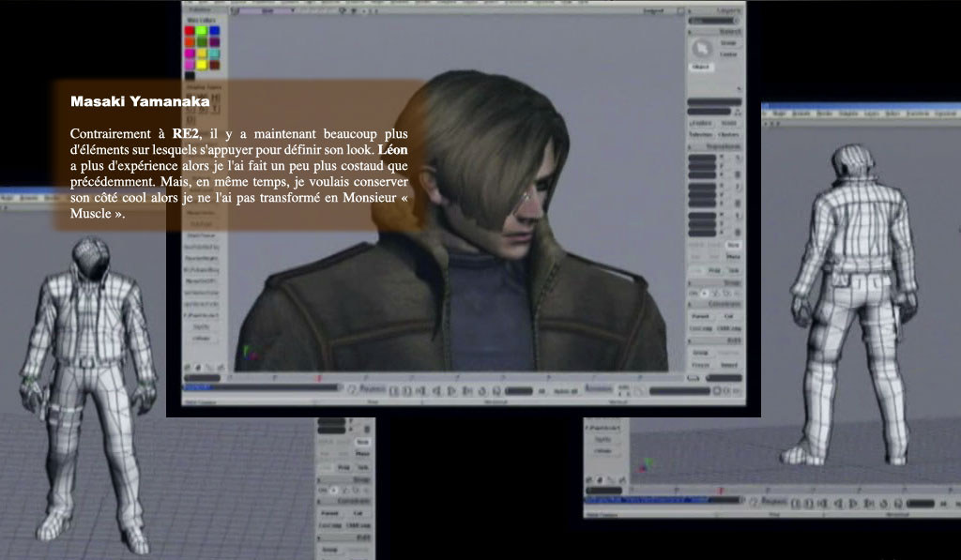
Task: Click the red swatch in the color palette
Action: tap(190, 31)
